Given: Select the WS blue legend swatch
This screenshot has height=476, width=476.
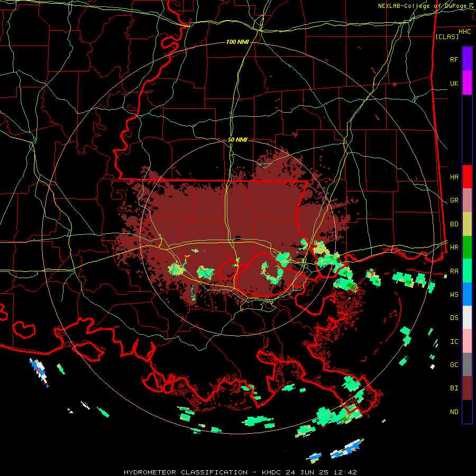Looking at the screenshot, I should 467,294.
